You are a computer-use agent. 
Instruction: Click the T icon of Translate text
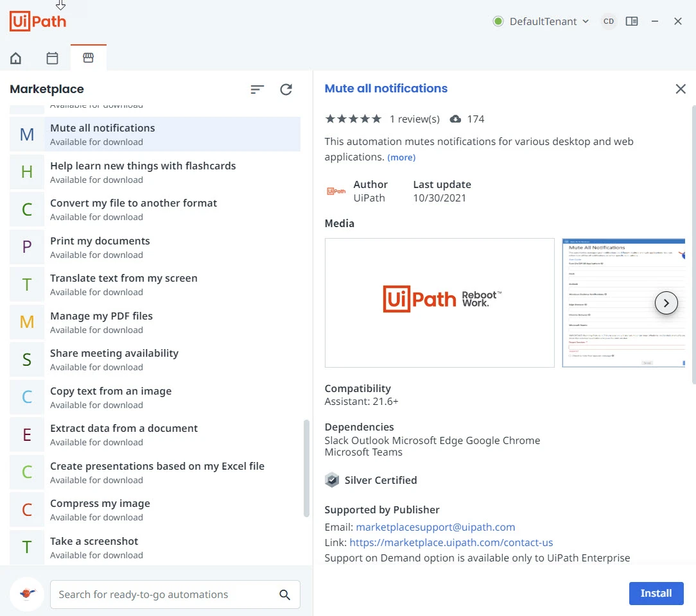click(27, 285)
